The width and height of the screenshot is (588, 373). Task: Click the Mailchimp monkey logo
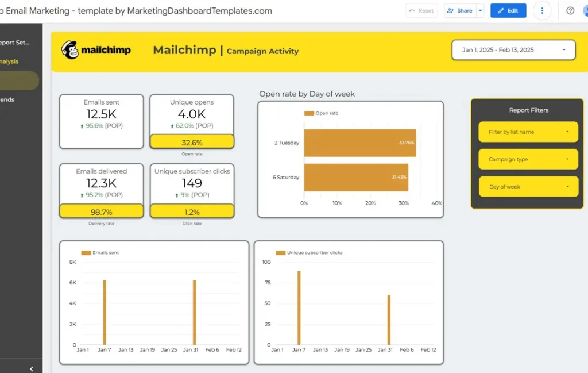point(70,50)
